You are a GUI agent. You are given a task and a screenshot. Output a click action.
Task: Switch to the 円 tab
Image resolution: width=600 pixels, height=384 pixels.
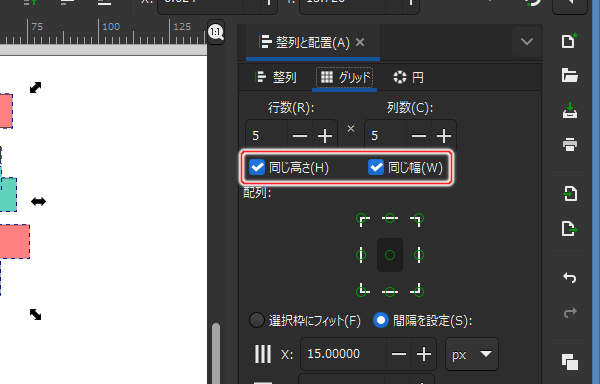408,78
